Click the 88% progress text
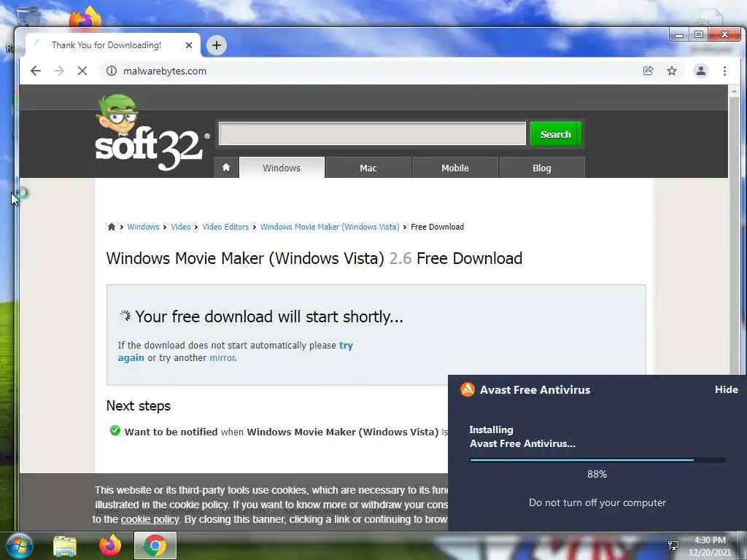747x560 pixels. click(x=597, y=474)
